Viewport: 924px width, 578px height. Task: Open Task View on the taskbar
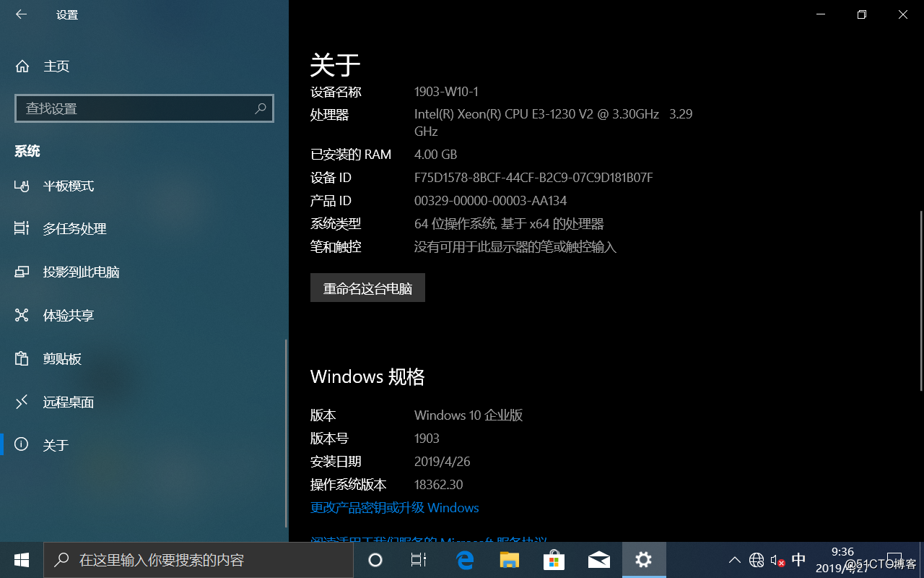[x=418, y=560]
